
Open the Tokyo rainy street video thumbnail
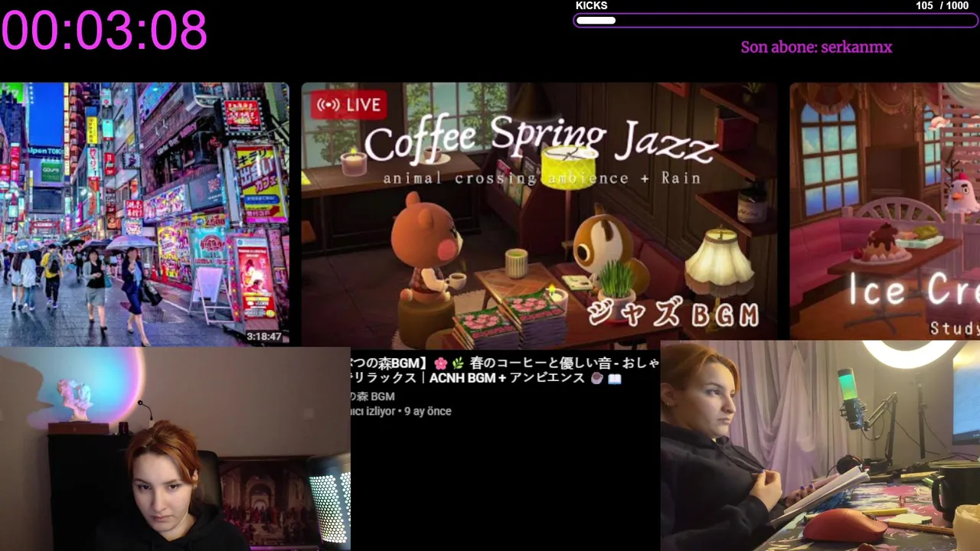pos(145,214)
